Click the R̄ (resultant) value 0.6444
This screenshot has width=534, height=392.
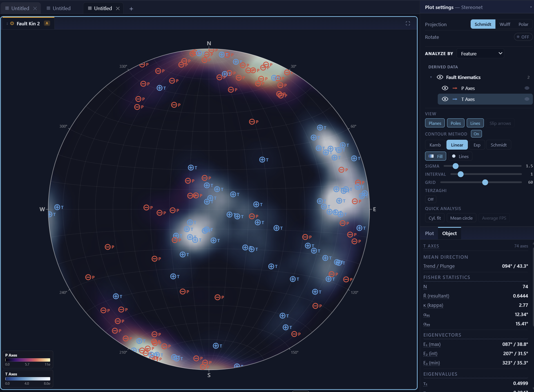pyautogui.click(x=520, y=296)
